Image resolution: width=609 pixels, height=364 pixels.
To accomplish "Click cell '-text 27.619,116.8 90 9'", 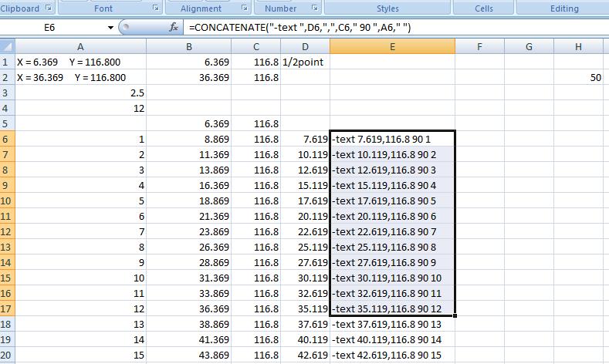I will tap(392, 262).
